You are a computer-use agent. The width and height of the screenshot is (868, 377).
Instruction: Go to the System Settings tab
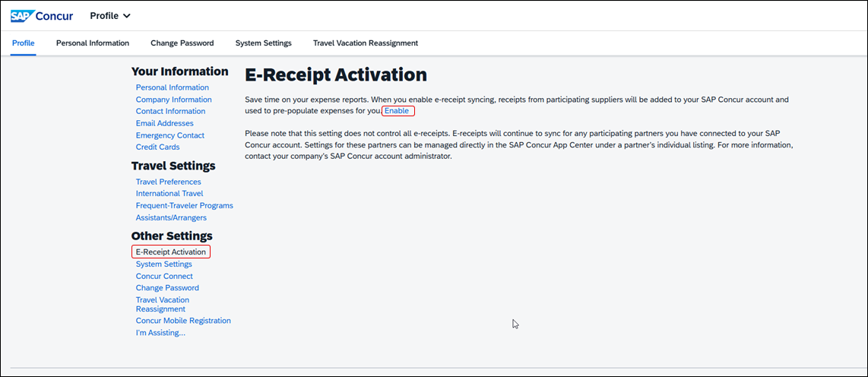[x=264, y=43]
